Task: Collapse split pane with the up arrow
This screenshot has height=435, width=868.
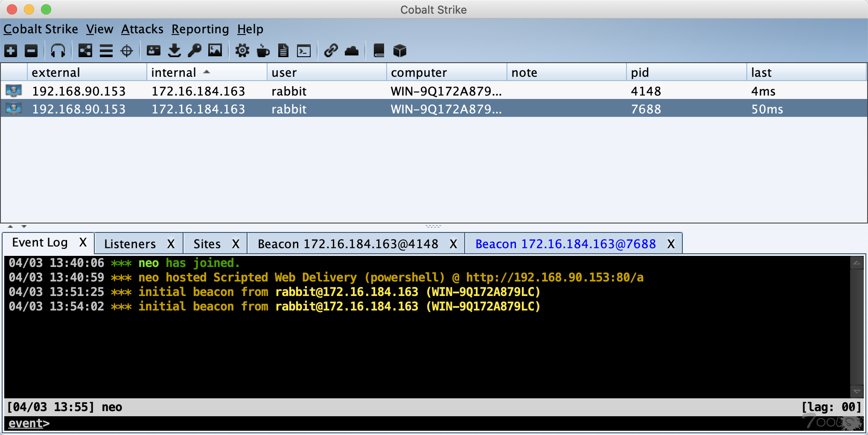Action: pyautogui.click(x=10, y=226)
